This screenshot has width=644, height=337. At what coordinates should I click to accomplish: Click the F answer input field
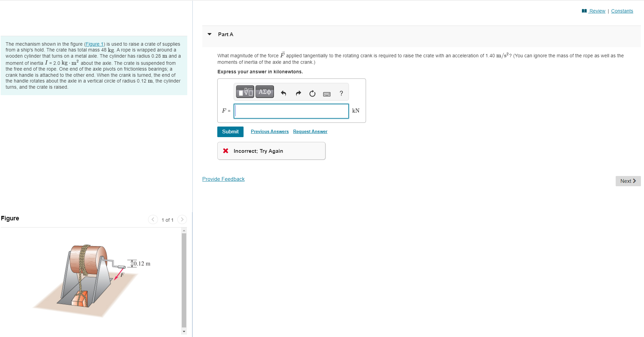(x=291, y=111)
